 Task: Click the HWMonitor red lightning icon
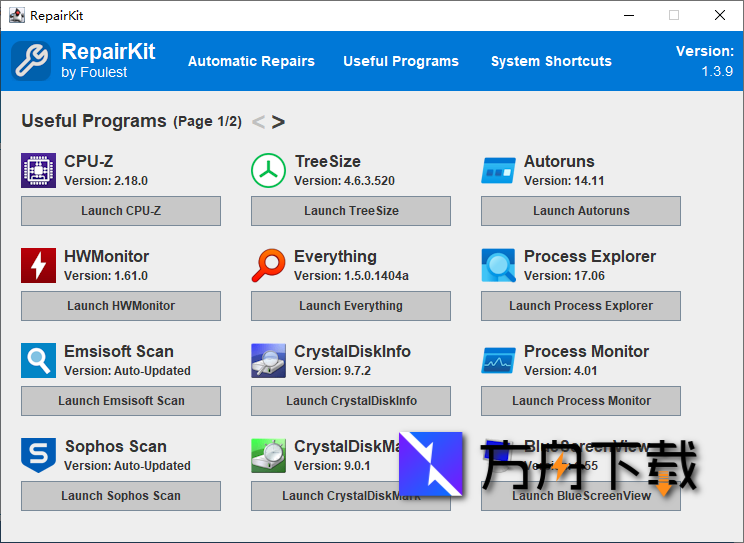[38, 265]
